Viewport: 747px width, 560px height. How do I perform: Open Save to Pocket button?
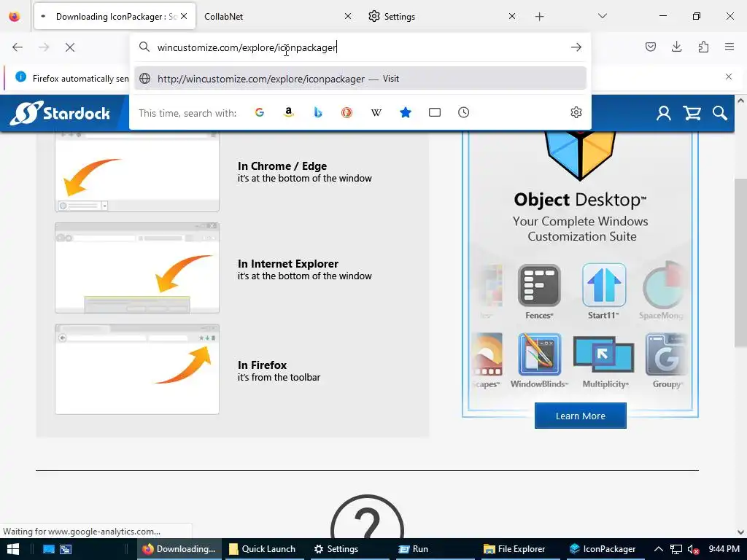[x=650, y=47]
